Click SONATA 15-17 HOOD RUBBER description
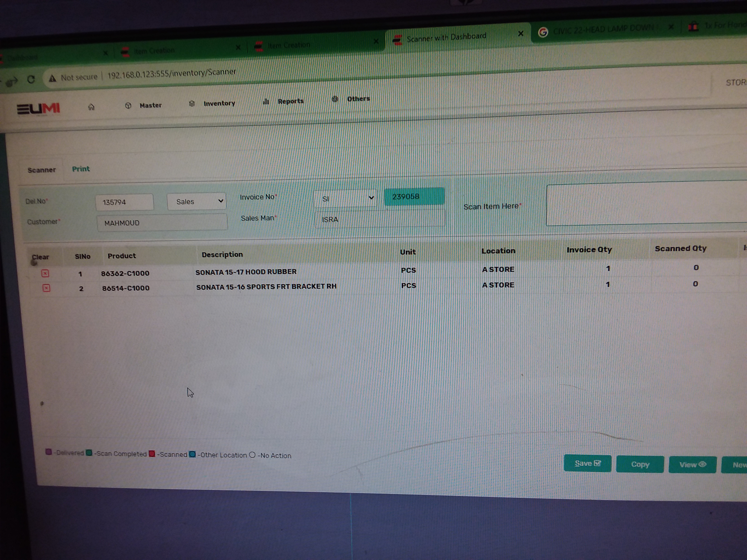The height and width of the screenshot is (560, 747). pos(246,272)
